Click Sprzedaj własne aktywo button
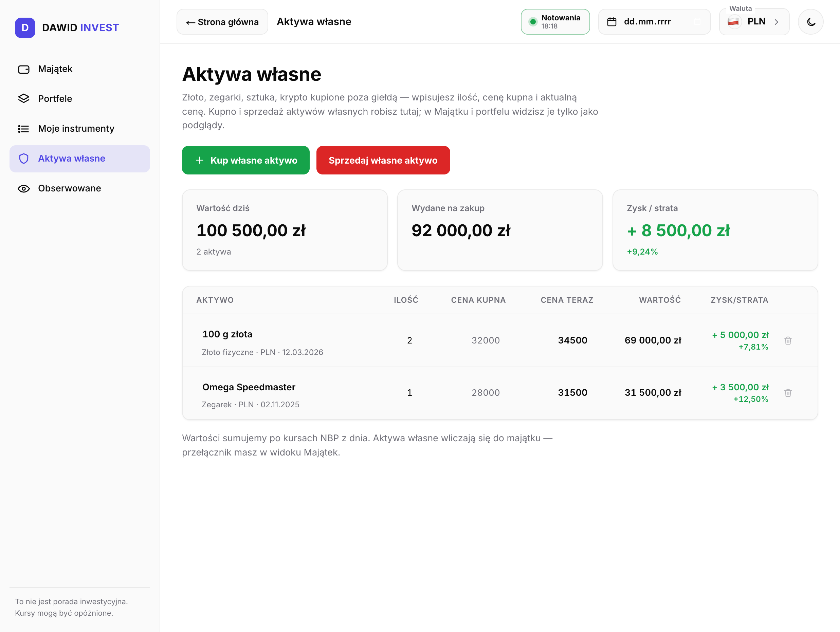This screenshot has height=632, width=840. click(x=383, y=160)
